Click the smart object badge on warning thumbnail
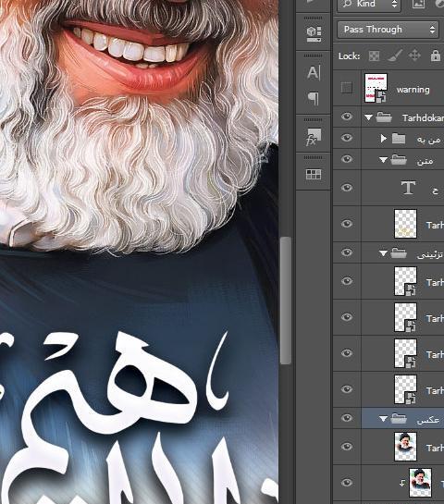The image size is (444, 504). 381,97
